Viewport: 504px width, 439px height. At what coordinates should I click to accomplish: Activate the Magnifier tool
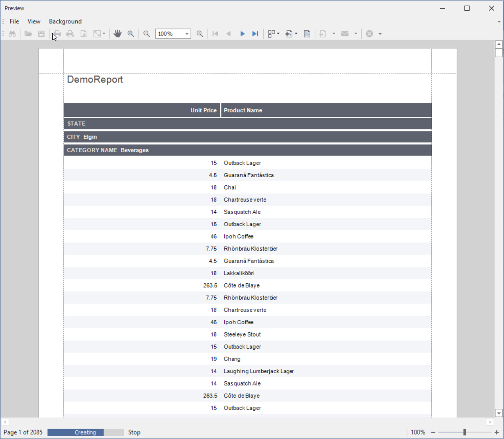tap(131, 34)
